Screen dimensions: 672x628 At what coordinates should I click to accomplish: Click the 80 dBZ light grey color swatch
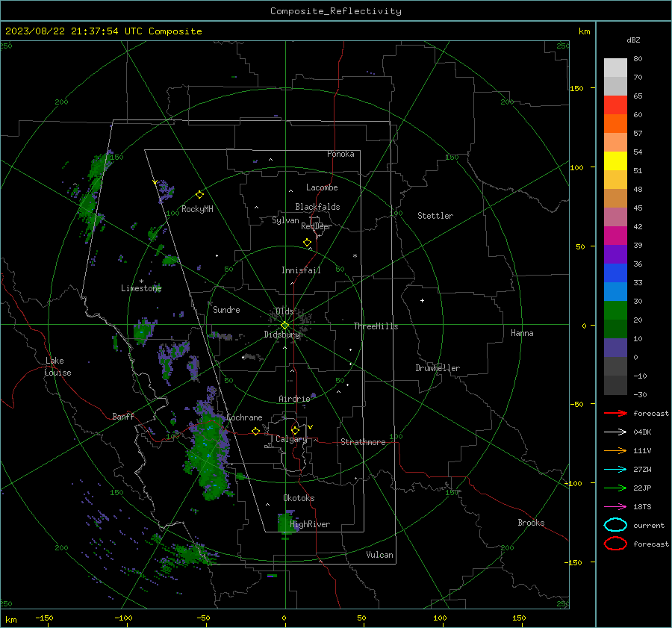pos(615,67)
